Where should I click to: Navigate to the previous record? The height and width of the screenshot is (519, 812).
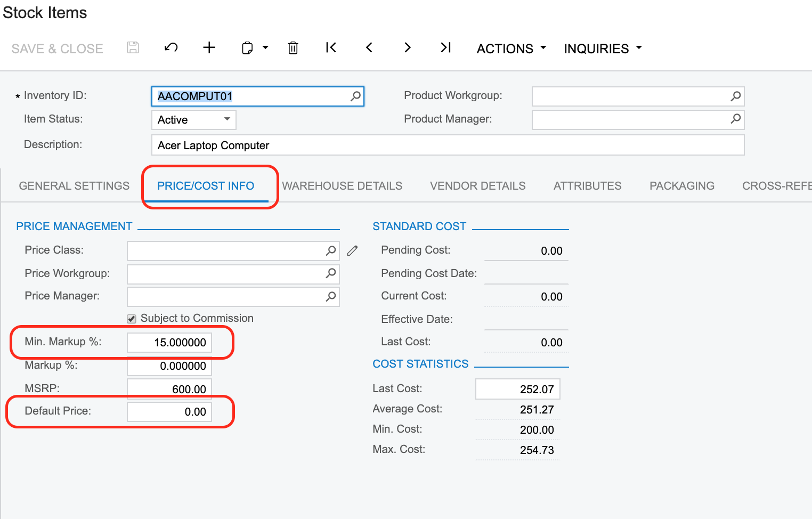pyautogui.click(x=369, y=48)
